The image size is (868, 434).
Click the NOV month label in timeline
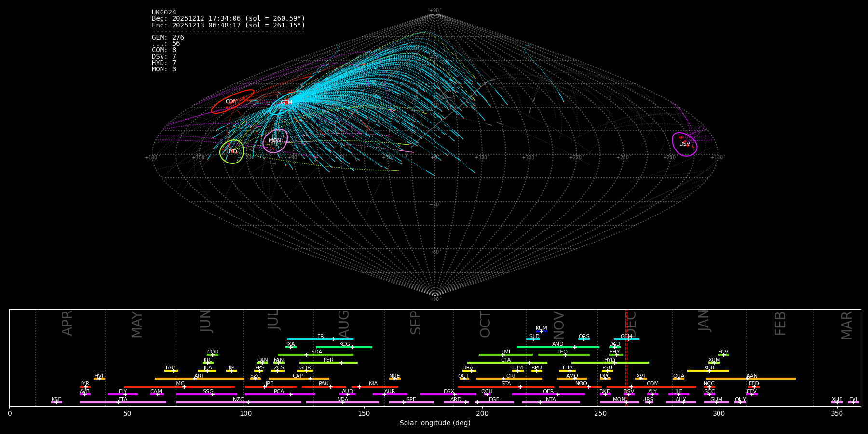[x=558, y=325]
